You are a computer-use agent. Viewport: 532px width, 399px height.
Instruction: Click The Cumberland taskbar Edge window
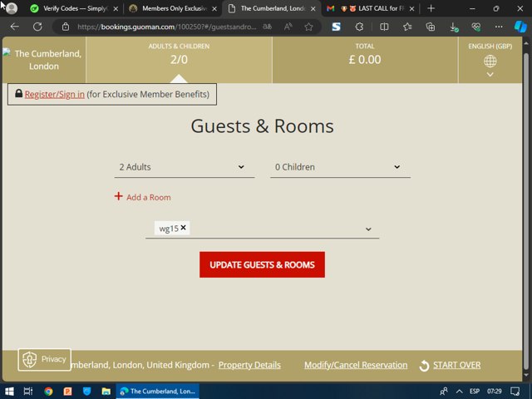point(158,392)
